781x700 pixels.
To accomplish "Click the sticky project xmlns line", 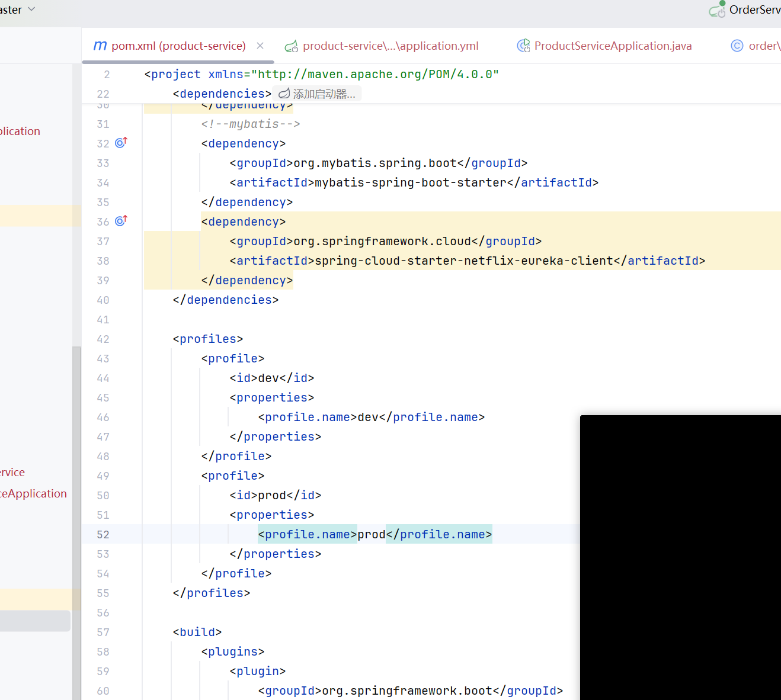I will (321, 74).
